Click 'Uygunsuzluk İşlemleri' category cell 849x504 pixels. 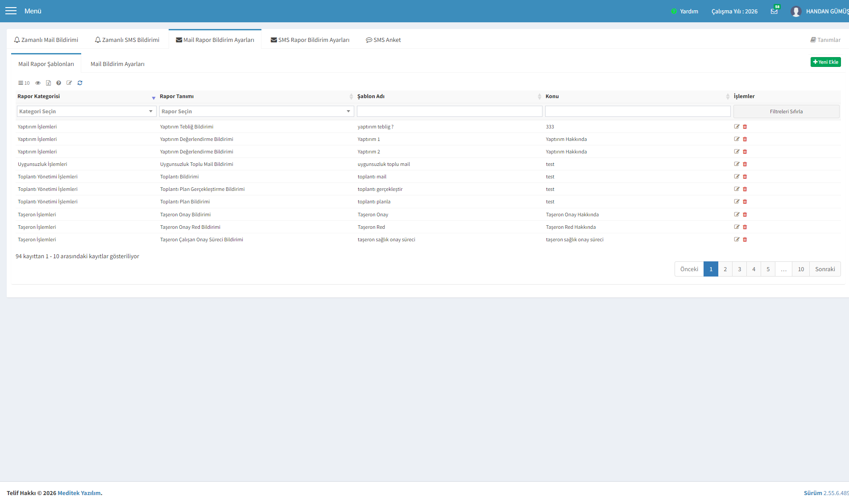tap(42, 164)
